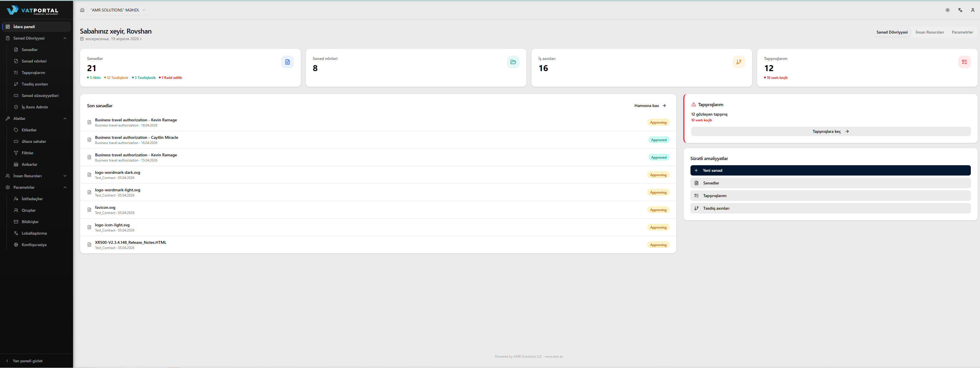Open the favicon.svg document row
The height and width of the screenshot is (368, 980).
coord(105,208)
